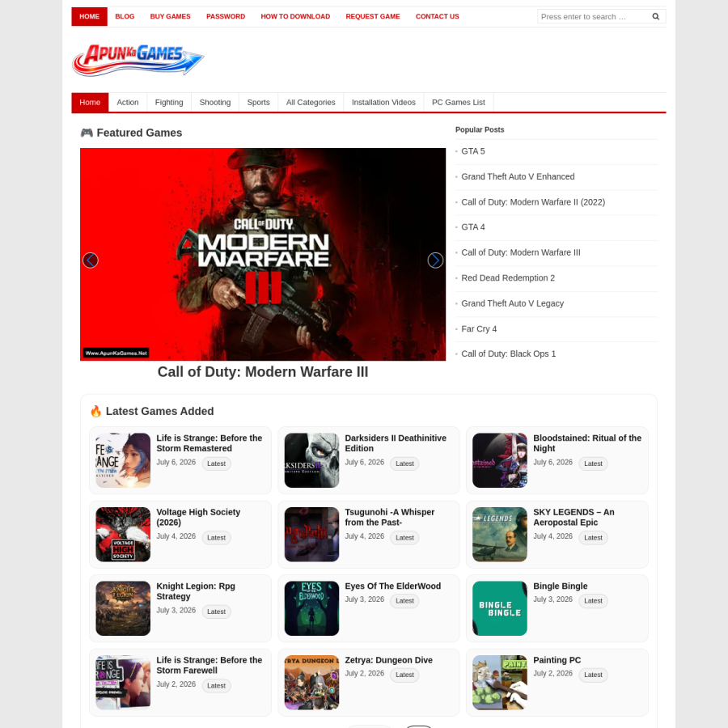Click Latest tag on Knight Legion card
Image resolution: width=728 pixels, height=728 pixels.
click(x=216, y=612)
